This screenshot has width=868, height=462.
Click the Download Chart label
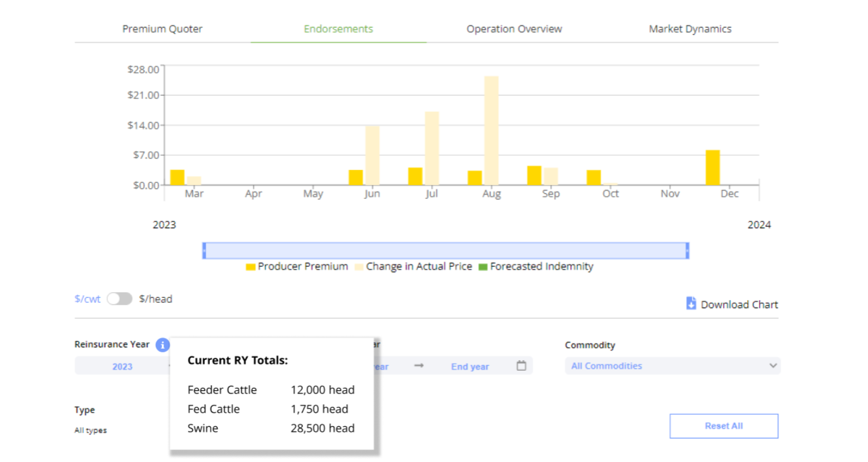[x=739, y=304]
